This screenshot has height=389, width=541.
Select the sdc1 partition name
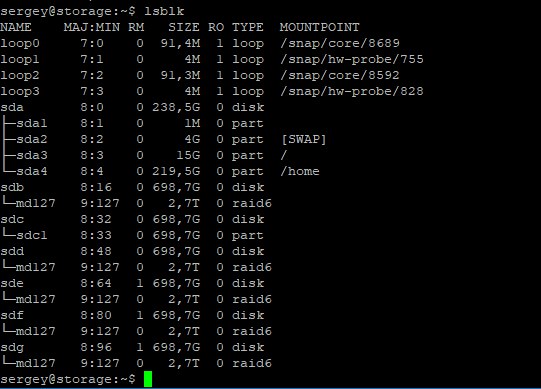coord(32,235)
